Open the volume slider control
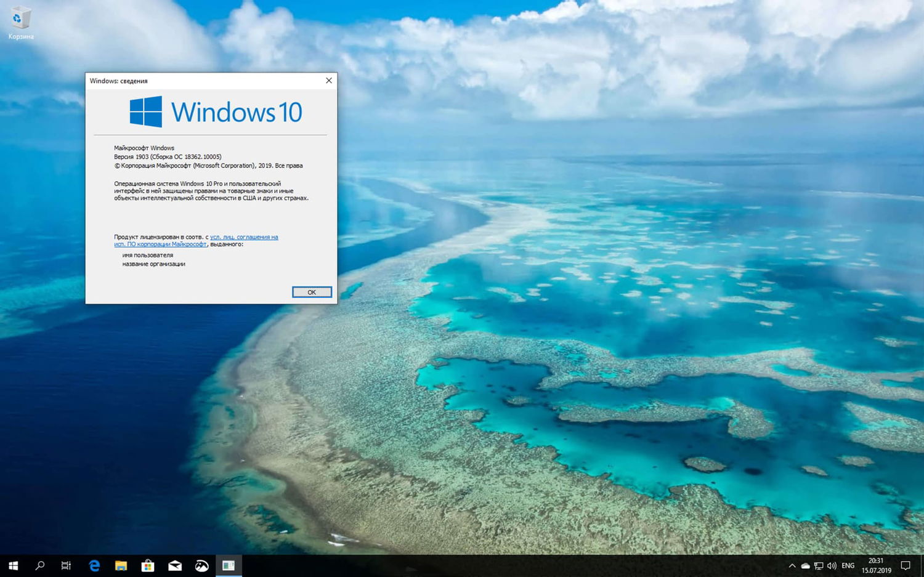This screenshot has height=577, width=924. (832, 565)
